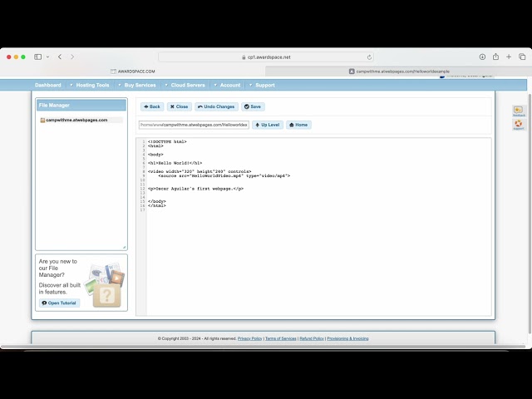Switch to the AWARDSPACE.COM tab
This screenshot has height=399, width=532.
coord(133,71)
